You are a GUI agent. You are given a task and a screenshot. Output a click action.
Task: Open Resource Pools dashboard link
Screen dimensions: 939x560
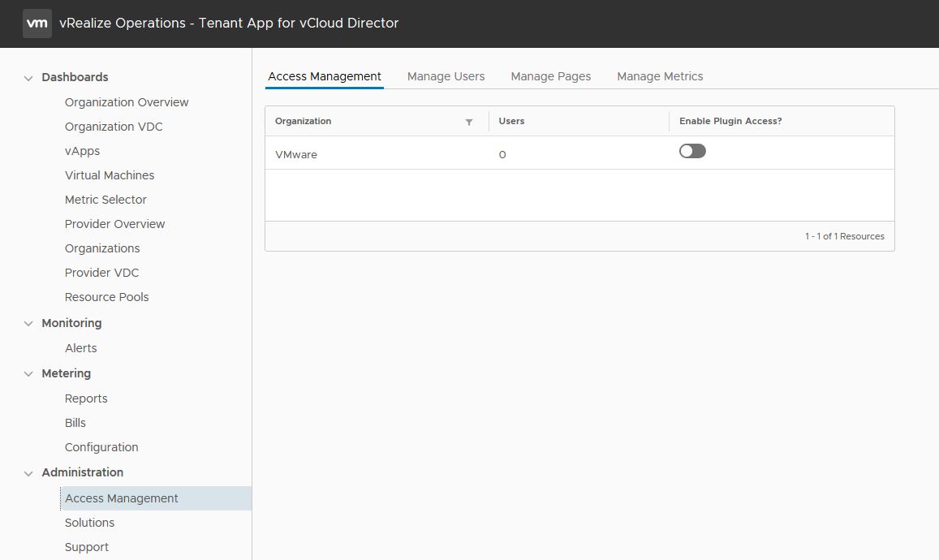point(107,297)
